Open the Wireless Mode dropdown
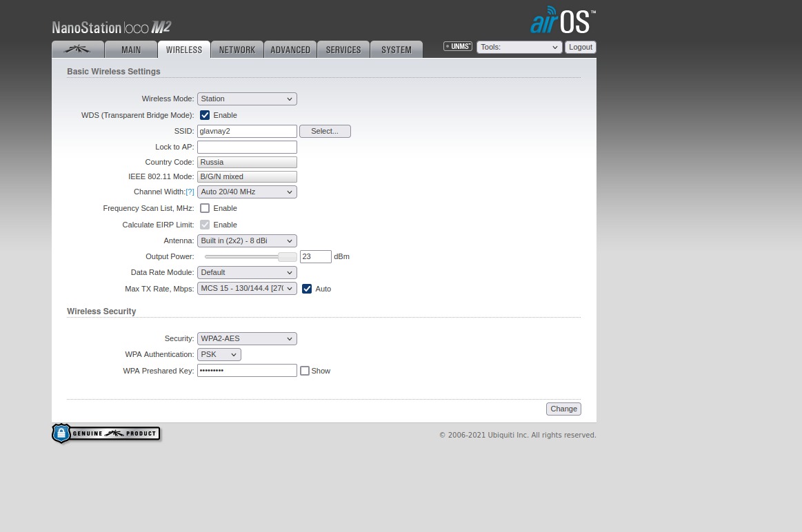 click(247, 99)
